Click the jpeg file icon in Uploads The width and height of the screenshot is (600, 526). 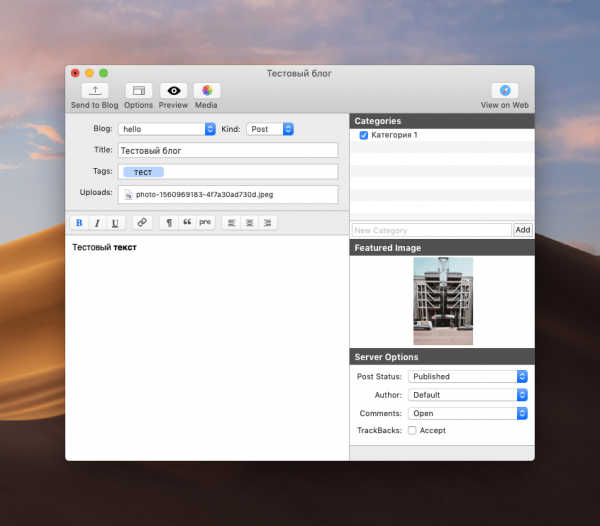pyautogui.click(x=129, y=195)
